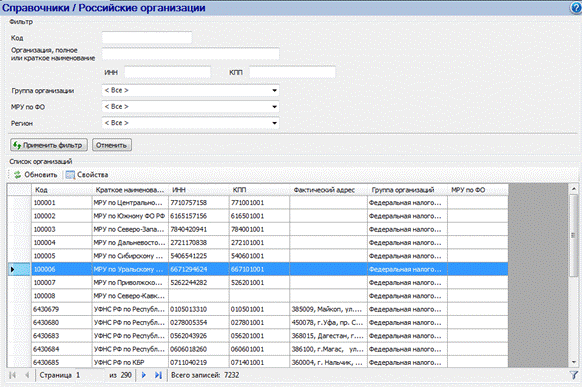
Task: Click the scroll up arrow of the table
Action: pos(573,189)
